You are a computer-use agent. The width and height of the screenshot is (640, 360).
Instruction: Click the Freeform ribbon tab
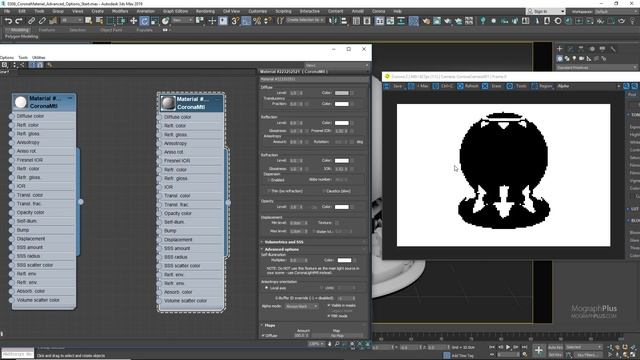point(47,30)
